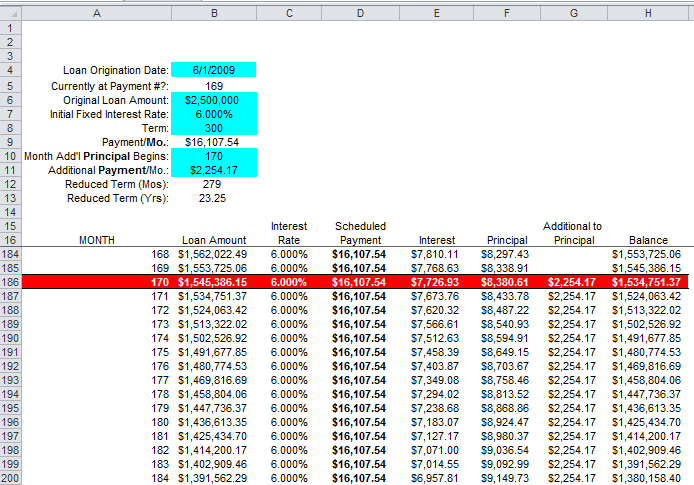Click the 'Additional to' heading cell

pyautogui.click(x=572, y=226)
